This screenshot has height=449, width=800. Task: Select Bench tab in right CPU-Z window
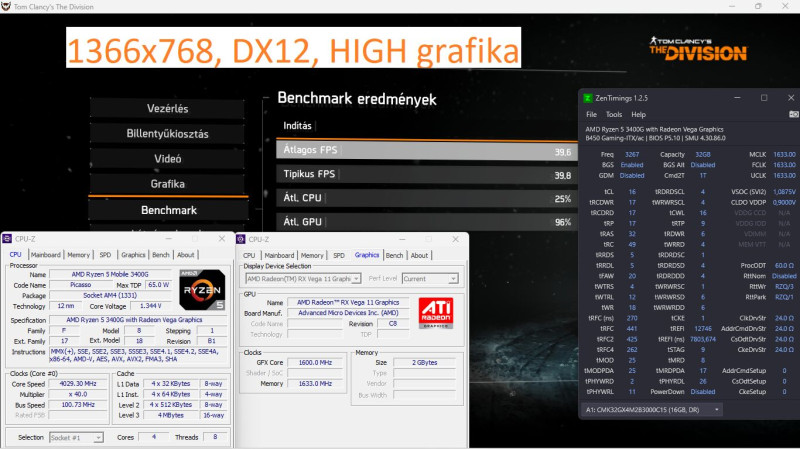coord(394,255)
